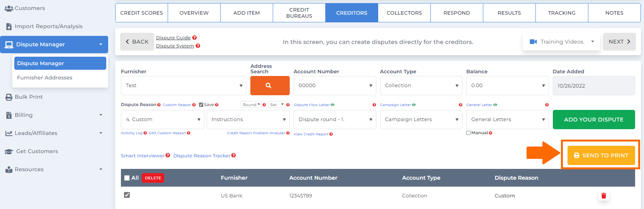Open the Dispute Reason dropdown showing 4. Custom
Image resolution: width=644 pixels, height=209 pixels.
162,120
